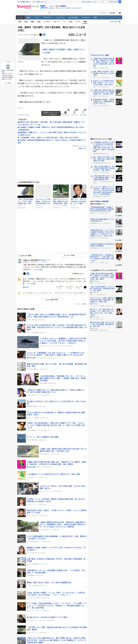
Task: Switch to the ランキング tab
Action: (86, 17)
